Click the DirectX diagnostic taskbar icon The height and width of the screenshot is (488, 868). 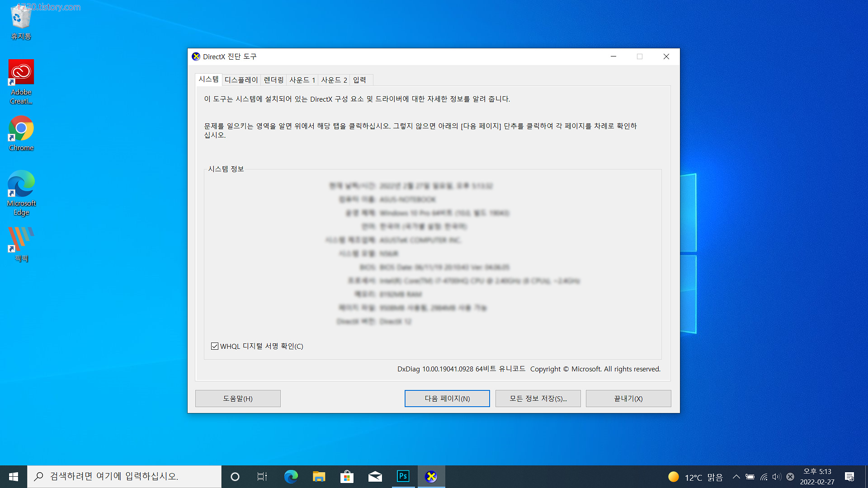(431, 476)
